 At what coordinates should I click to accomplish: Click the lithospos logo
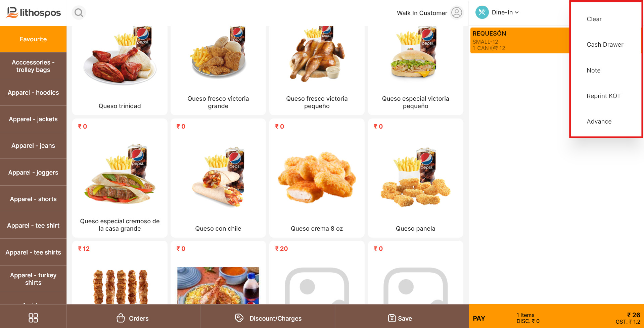[x=34, y=13]
